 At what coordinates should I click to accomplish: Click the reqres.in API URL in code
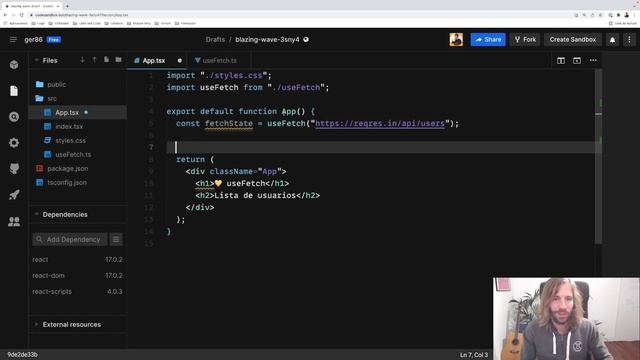[380, 123]
